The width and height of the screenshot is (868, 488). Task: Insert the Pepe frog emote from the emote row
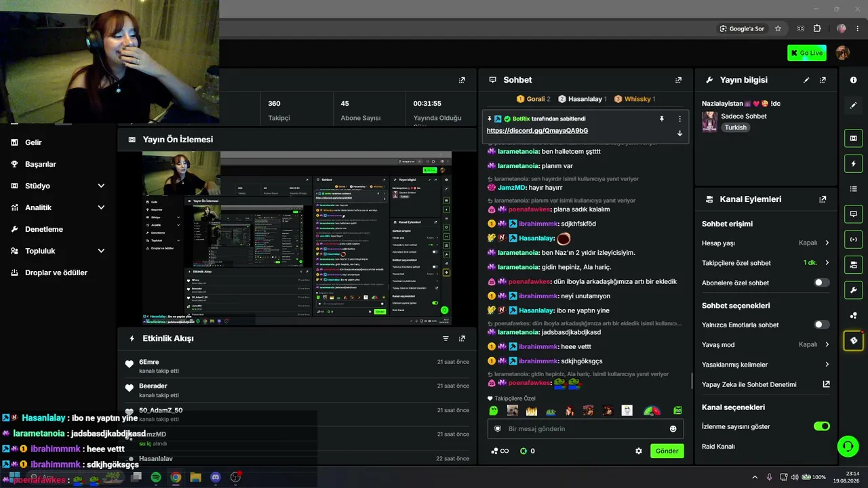tap(551, 411)
